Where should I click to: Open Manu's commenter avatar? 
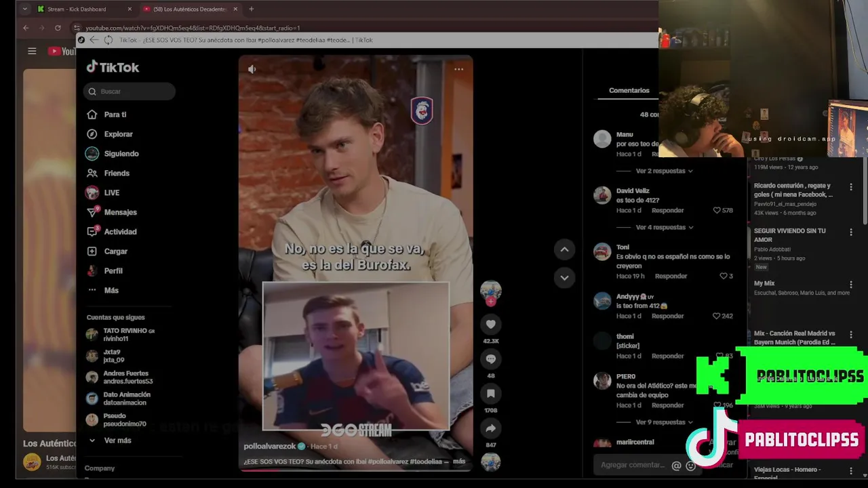[602, 139]
